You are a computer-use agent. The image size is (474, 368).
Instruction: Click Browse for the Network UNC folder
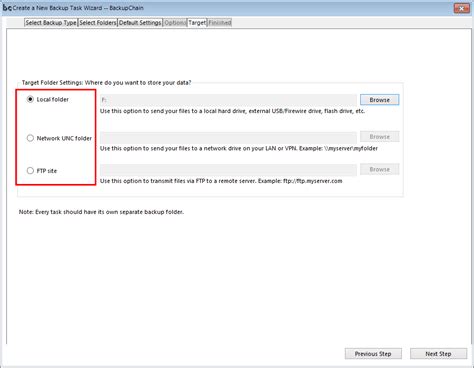click(x=379, y=137)
